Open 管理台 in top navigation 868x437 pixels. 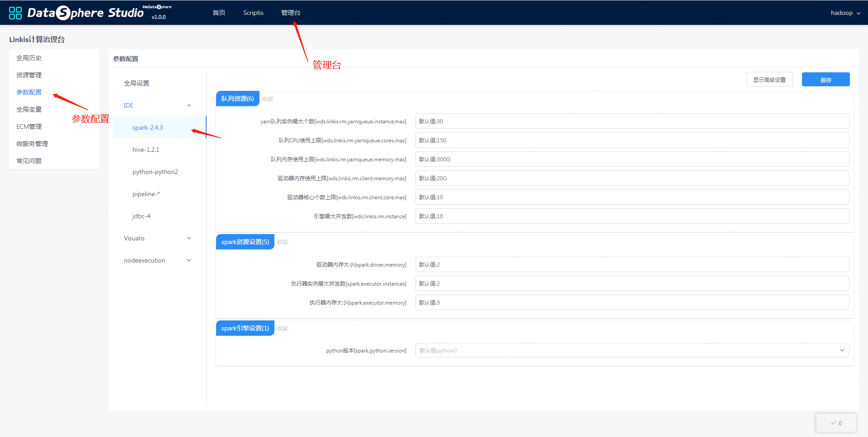coord(291,13)
